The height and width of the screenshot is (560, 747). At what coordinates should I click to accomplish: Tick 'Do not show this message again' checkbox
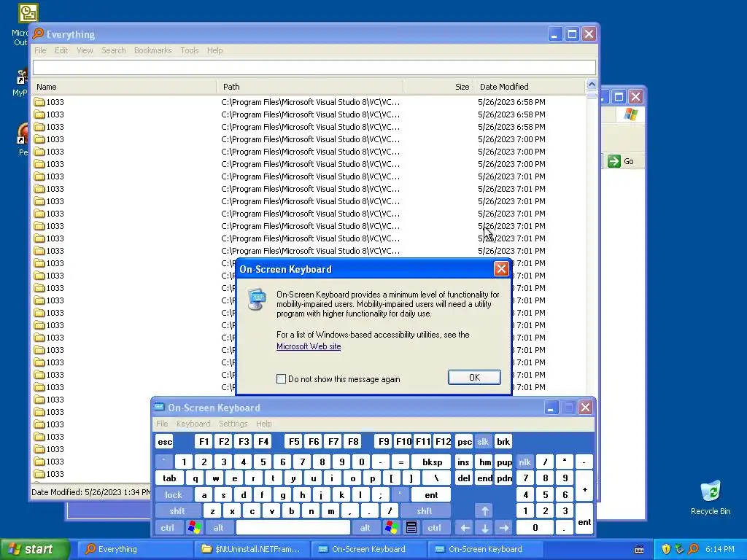pos(281,379)
